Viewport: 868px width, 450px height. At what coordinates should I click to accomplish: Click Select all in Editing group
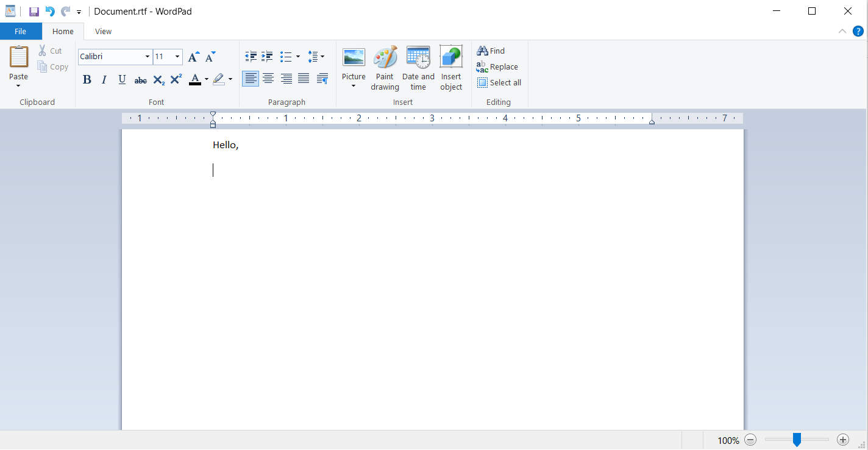coord(499,83)
